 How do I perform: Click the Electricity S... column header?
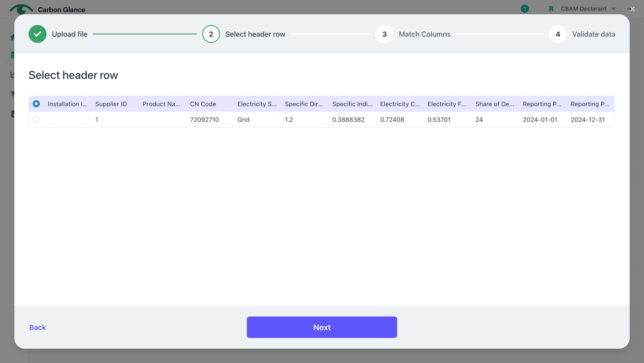pos(257,104)
